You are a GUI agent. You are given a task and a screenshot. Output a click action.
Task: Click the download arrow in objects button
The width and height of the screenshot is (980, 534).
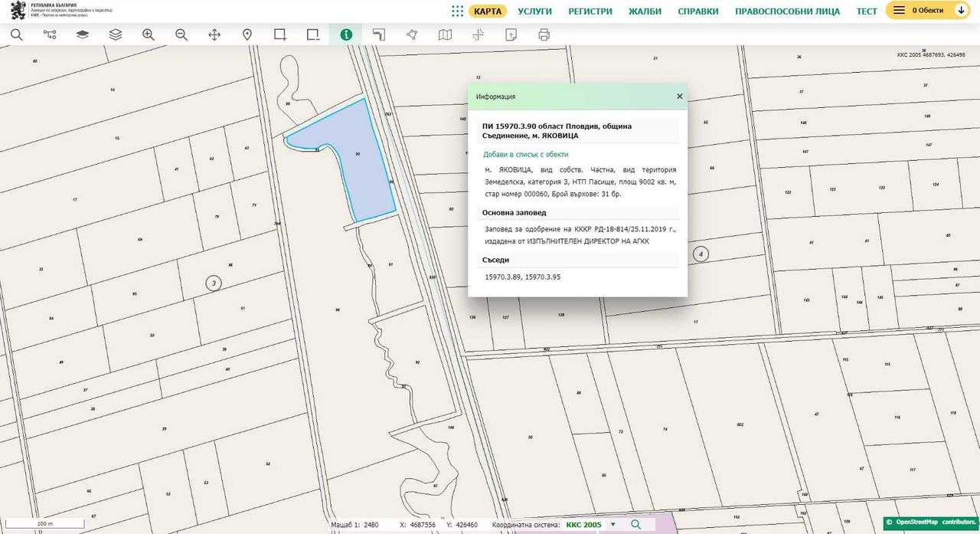pyautogui.click(x=961, y=11)
